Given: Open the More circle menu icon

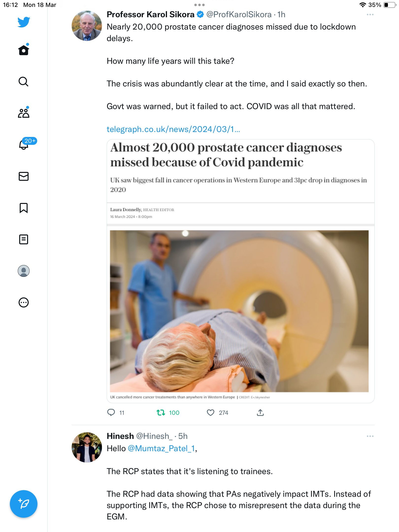Looking at the screenshot, I should (x=24, y=302).
